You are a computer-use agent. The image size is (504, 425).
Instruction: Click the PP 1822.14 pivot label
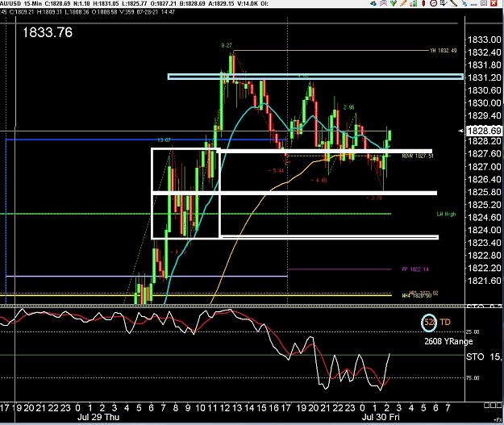pos(415,269)
